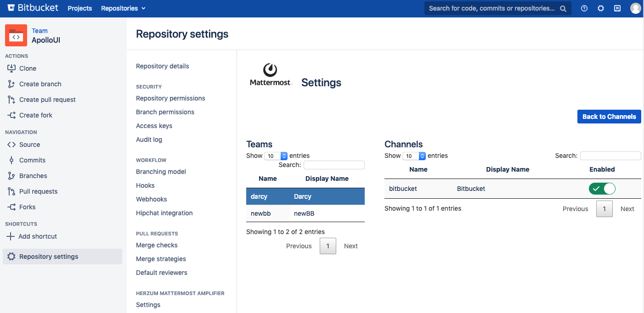Image resolution: width=644 pixels, height=313 pixels.
Task: Open the Projects menu item
Action: [80, 8]
